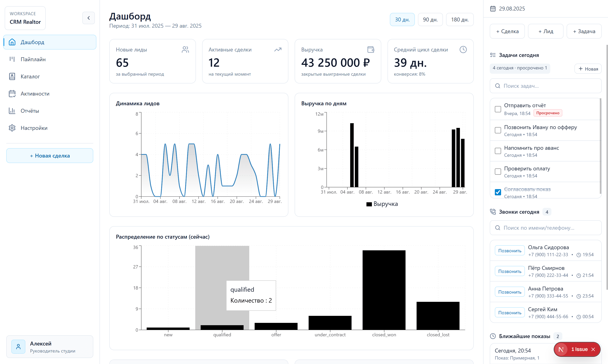Click the clock icon in Средний цикл сделки
The image size is (608, 364).
pos(463,50)
